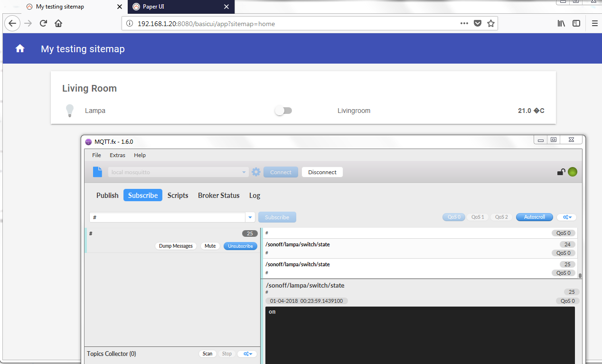602x364 pixels.
Task: Toggle the Autoscroll button
Action: click(x=535, y=217)
